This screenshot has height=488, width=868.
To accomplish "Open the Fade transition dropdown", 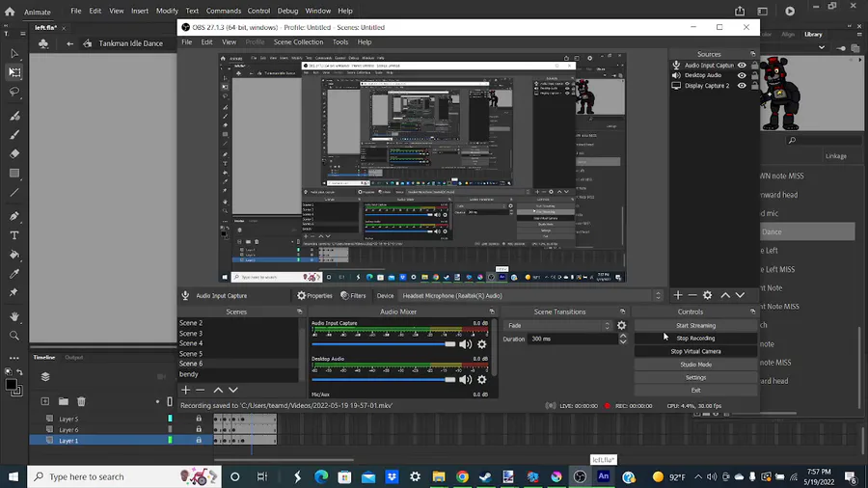I will tap(558, 325).
